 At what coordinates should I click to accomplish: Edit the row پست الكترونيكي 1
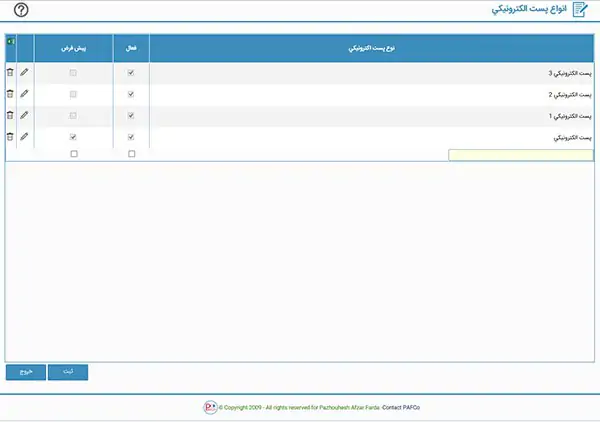[24, 115]
